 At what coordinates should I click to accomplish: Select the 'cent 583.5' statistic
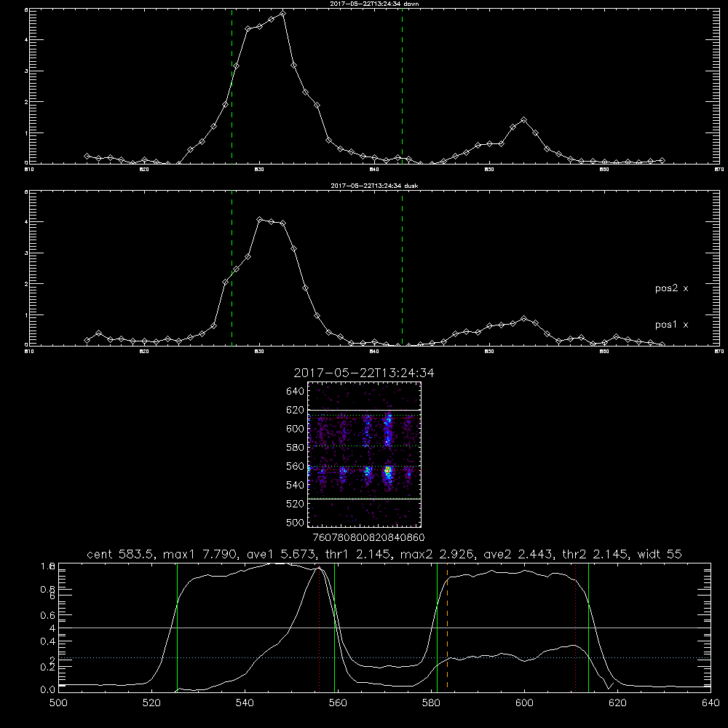click(x=121, y=554)
